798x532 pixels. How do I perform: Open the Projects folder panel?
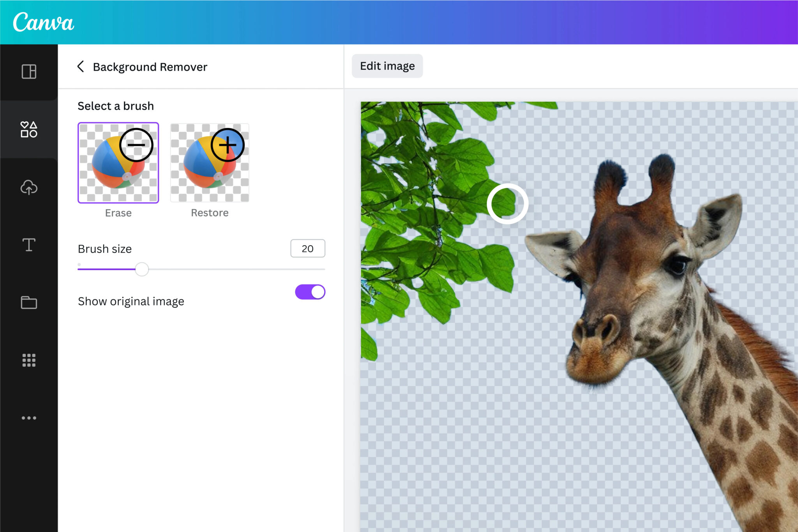pos(28,302)
